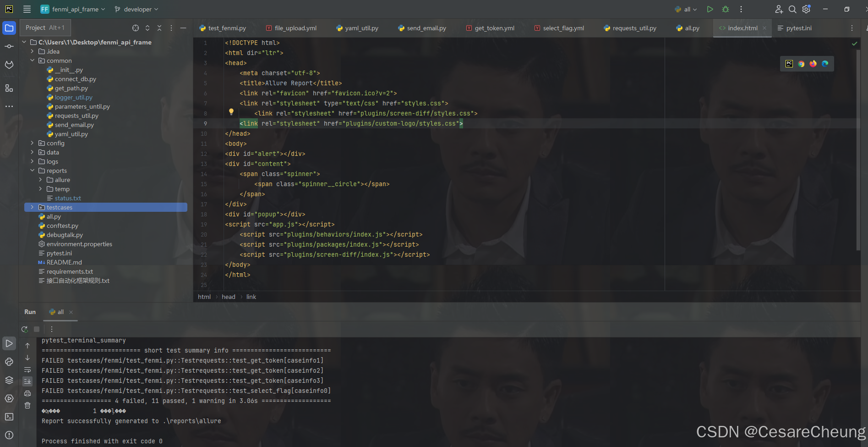Expand the data folder
Image resolution: width=868 pixels, height=447 pixels.
(32, 152)
